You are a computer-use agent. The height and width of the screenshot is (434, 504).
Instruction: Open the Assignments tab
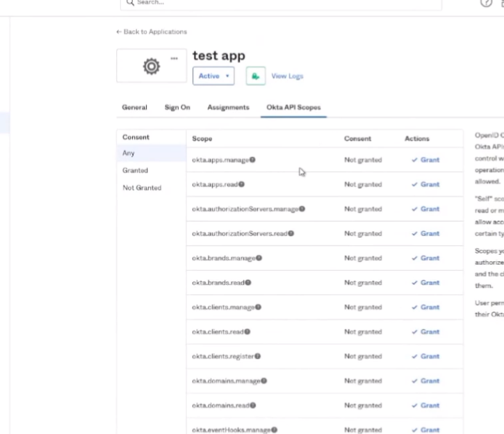tap(228, 107)
